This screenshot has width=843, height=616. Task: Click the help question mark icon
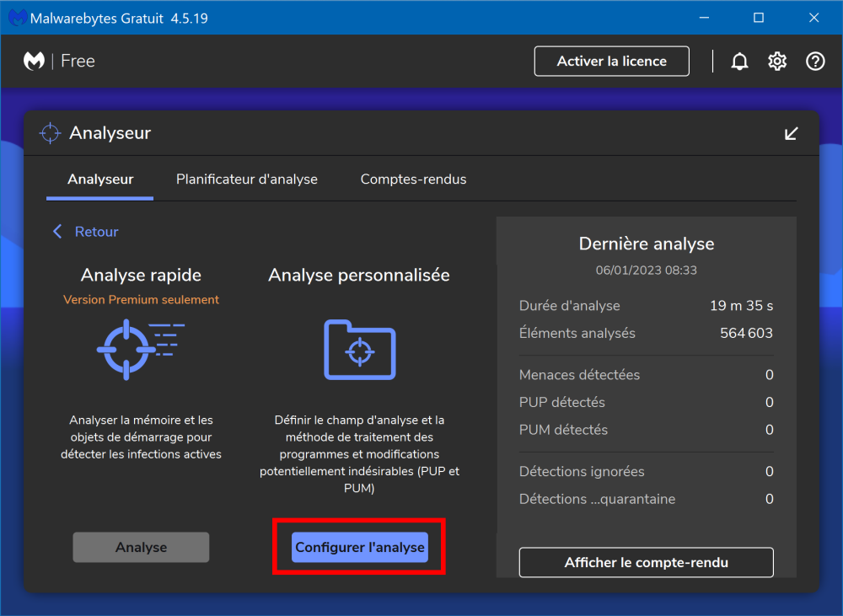pyautogui.click(x=815, y=62)
